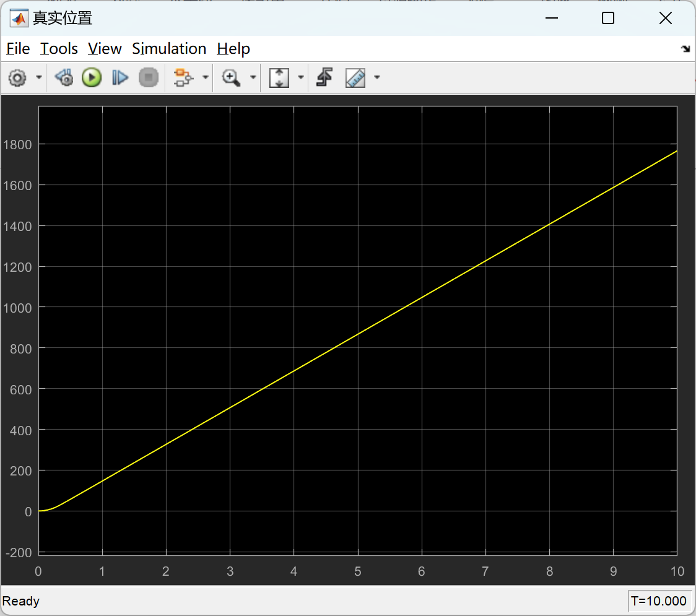Click the dock scope arrow at menu bar right
This screenshot has width=696, height=616.
(685, 49)
